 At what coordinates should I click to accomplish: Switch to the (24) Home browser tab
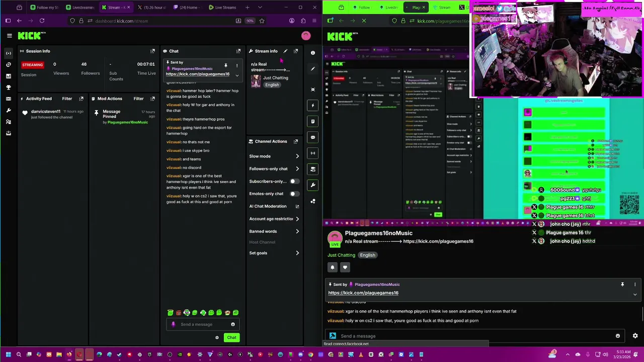187,8
